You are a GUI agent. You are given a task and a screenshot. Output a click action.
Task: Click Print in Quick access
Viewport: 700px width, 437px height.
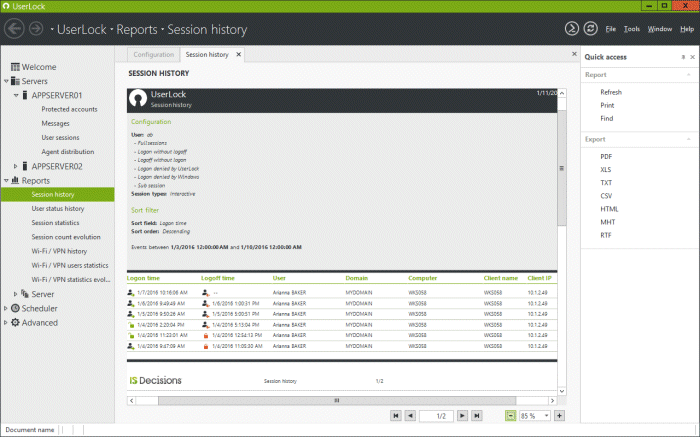tap(607, 105)
